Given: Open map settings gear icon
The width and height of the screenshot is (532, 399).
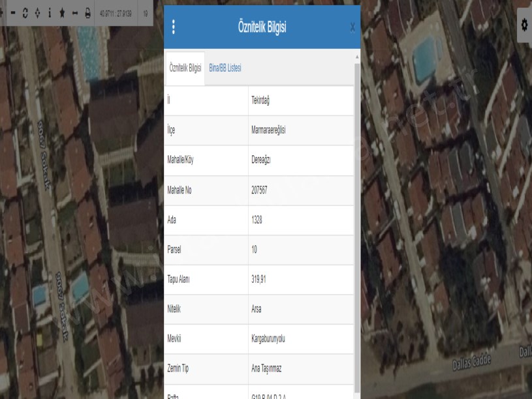Looking at the screenshot, I should point(524,24).
